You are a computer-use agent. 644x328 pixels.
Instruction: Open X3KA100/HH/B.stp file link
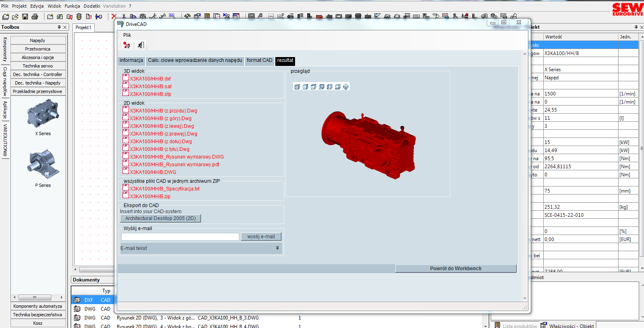(x=150, y=94)
